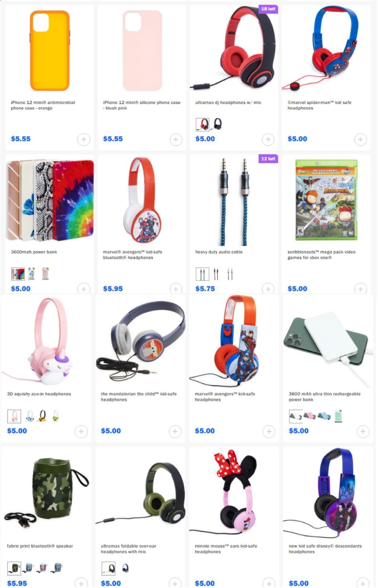The image size is (378, 588).
Task: Open scribblenauts mega pack video games link
Action: coord(321,255)
